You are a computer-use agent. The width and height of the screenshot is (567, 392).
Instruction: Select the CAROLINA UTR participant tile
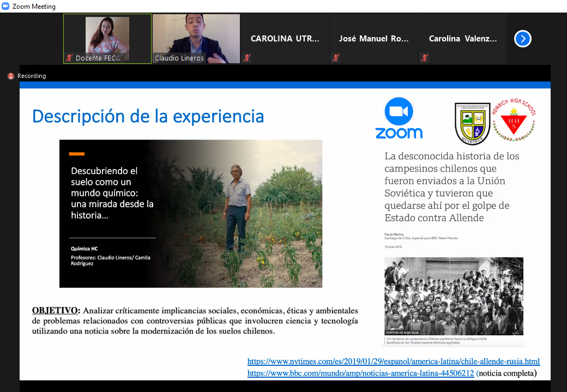pyautogui.click(x=285, y=39)
